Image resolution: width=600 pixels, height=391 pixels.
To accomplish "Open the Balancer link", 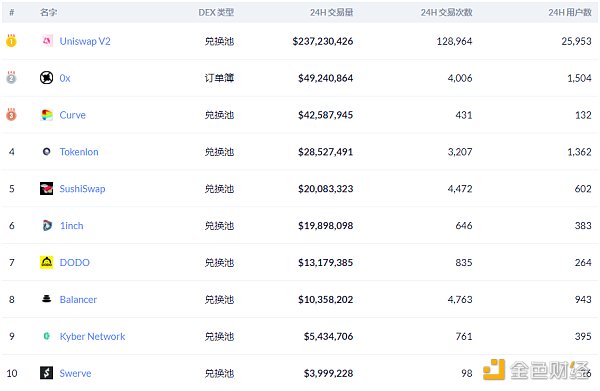I will pos(78,300).
